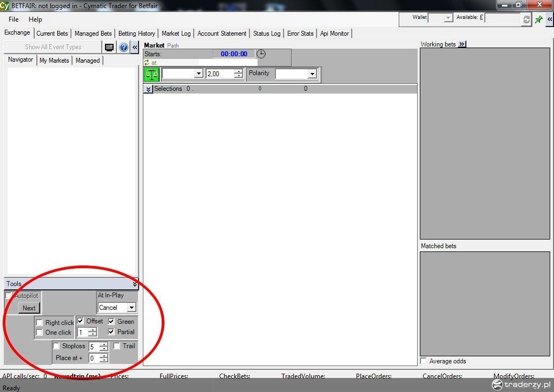Screen dimensions: 554x392
Task: Click the 00:00:00 start time field
Action: coord(234,54)
